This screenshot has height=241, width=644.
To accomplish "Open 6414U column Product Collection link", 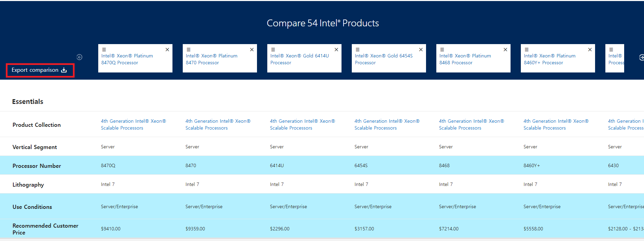I will (x=302, y=124).
